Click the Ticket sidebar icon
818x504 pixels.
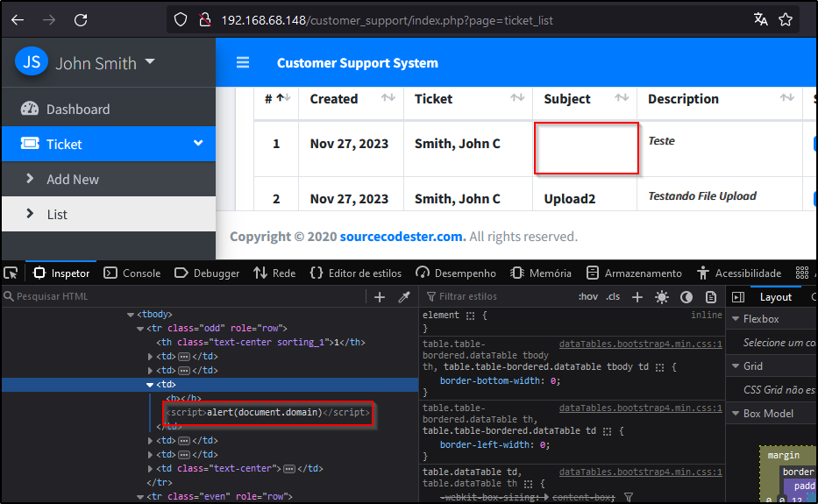click(x=30, y=144)
